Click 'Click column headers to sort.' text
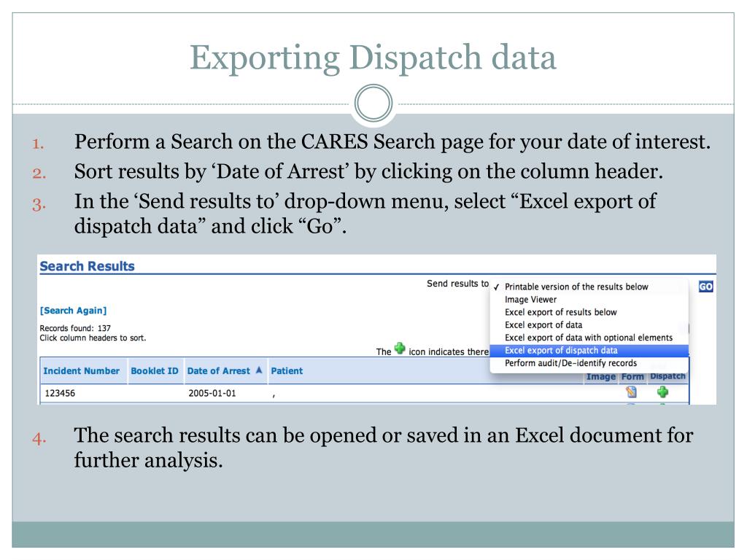This screenshot has width=747, height=560. (x=93, y=338)
